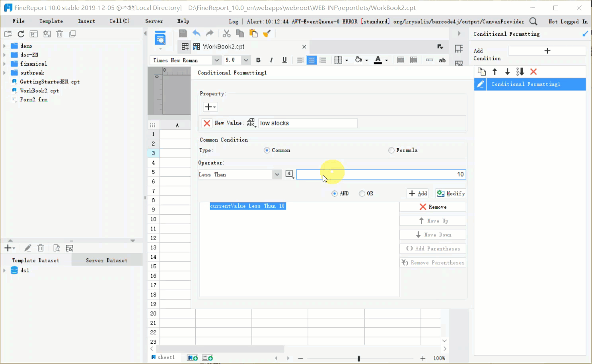Toggle italic formatting

click(x=271, y=60)
